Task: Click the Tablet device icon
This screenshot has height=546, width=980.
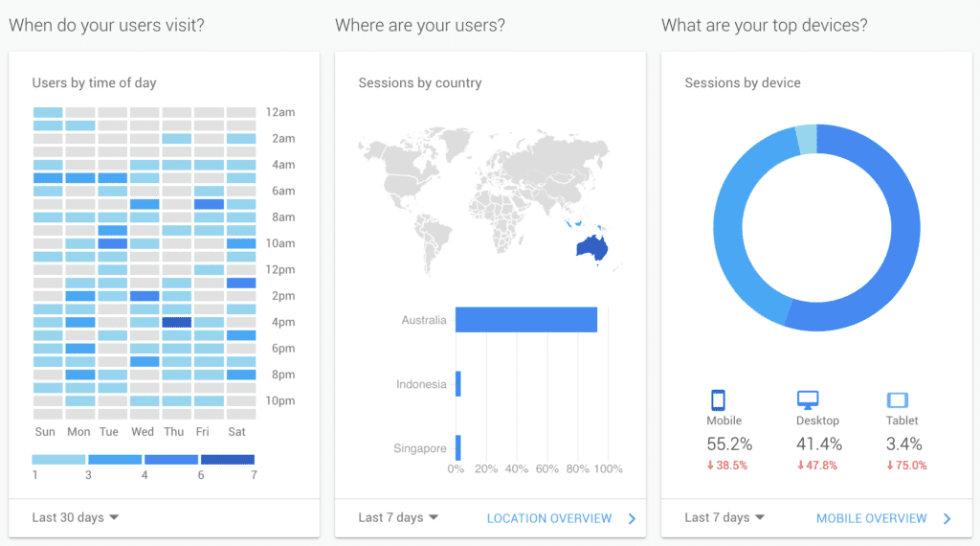Action: pyautogui.click(x=897, y=400)
